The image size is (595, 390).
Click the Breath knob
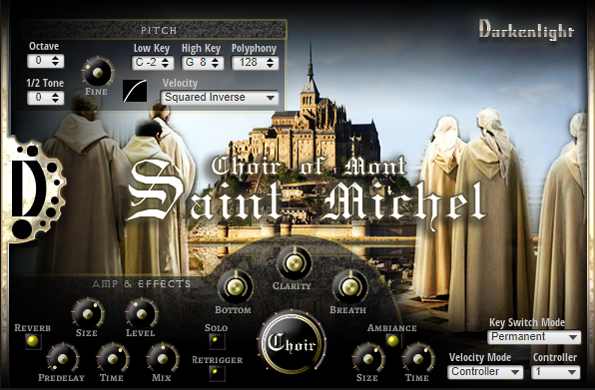coord(350,287)
